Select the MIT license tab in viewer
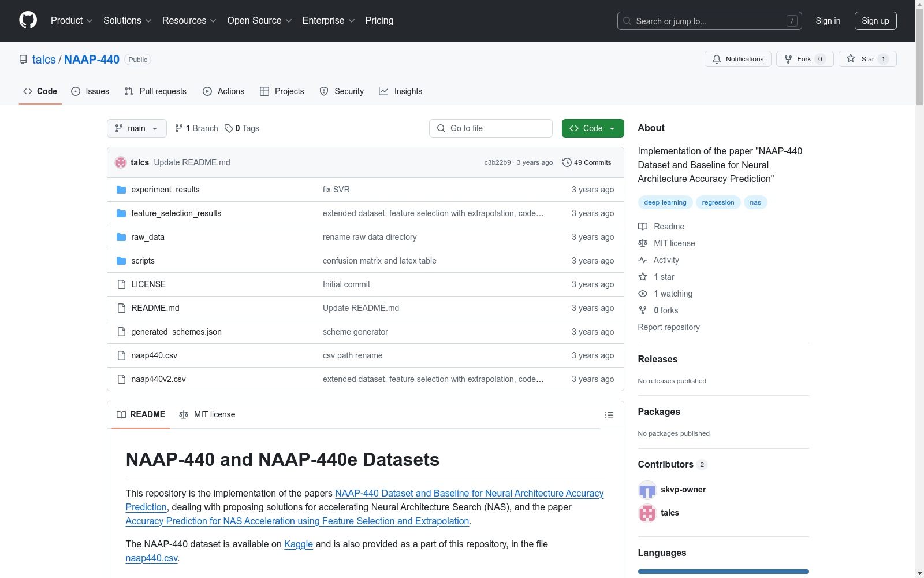This screenshot has width=924, height=578. (x=207, y=414)
